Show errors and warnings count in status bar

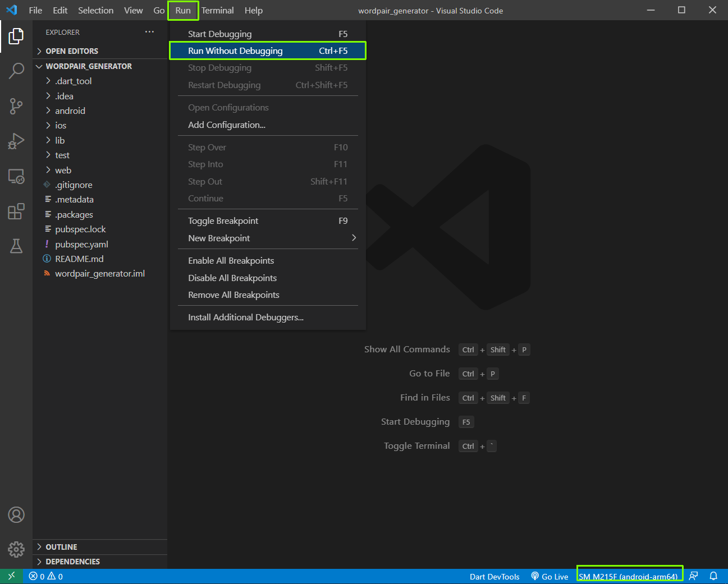pyautogui.click(x=46, y=576)
